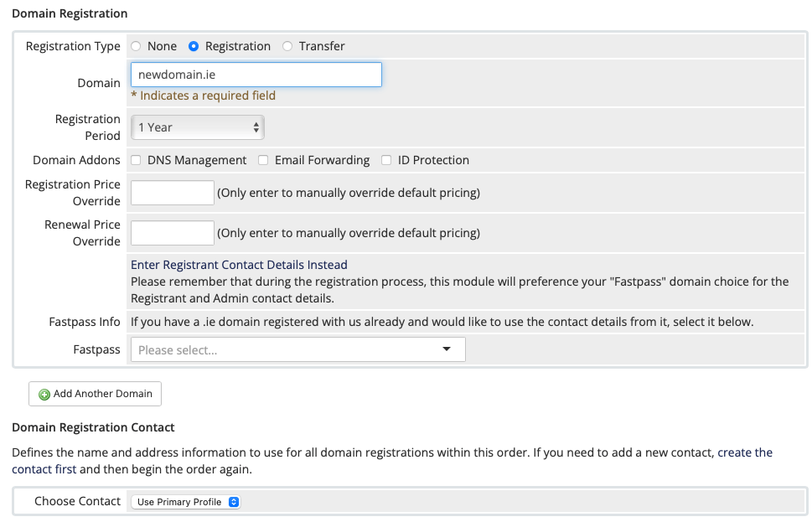812x522 pixels.
Task: Click the Domain Addons label
Action: tap(76, 160)
